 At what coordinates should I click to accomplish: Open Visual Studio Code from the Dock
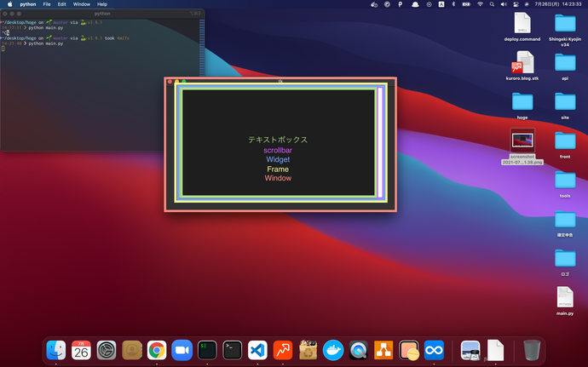(257, 350)
